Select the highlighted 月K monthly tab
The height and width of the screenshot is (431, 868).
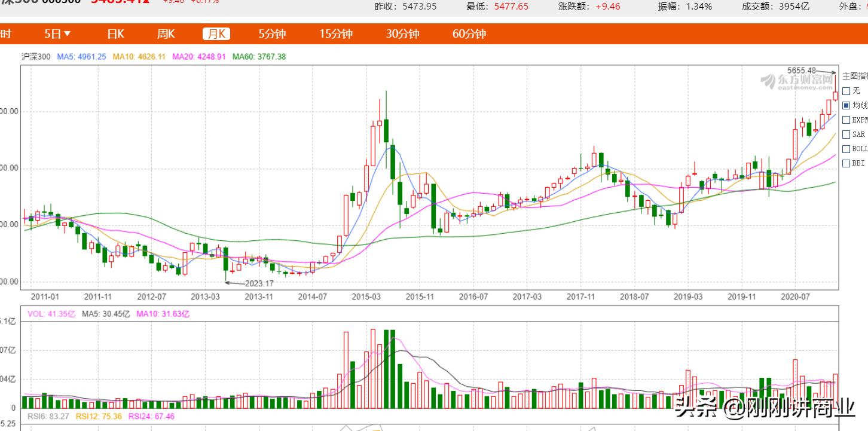216,34
